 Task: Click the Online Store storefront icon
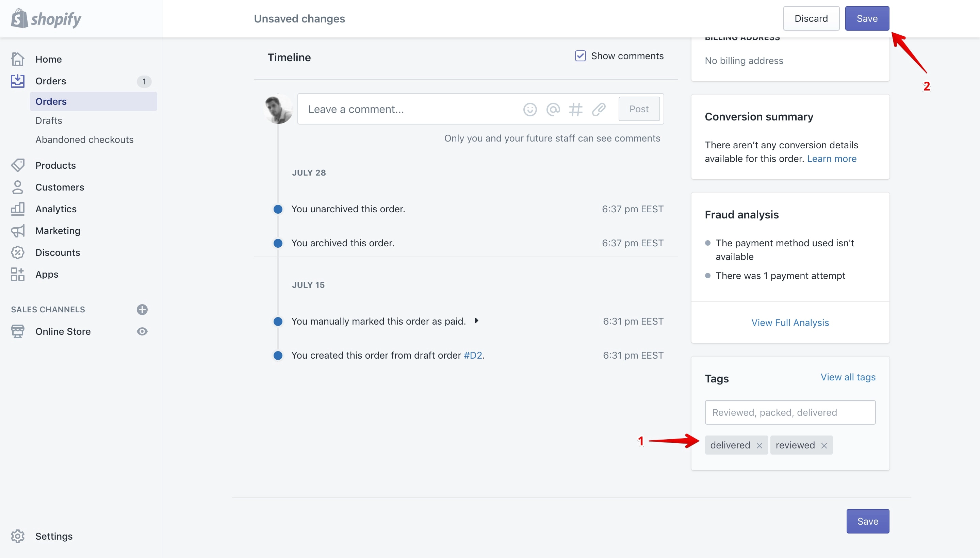pos(18,331)
